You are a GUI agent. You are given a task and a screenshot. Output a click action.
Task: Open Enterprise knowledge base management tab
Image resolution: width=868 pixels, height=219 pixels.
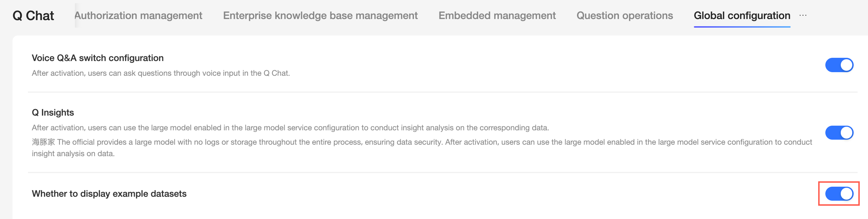pos(320,15)
